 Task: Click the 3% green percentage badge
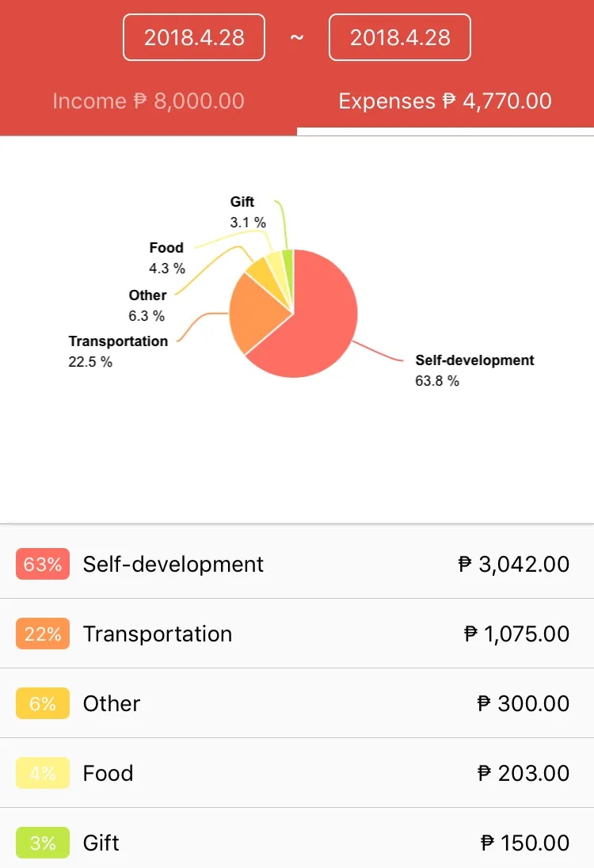(43, 843)
